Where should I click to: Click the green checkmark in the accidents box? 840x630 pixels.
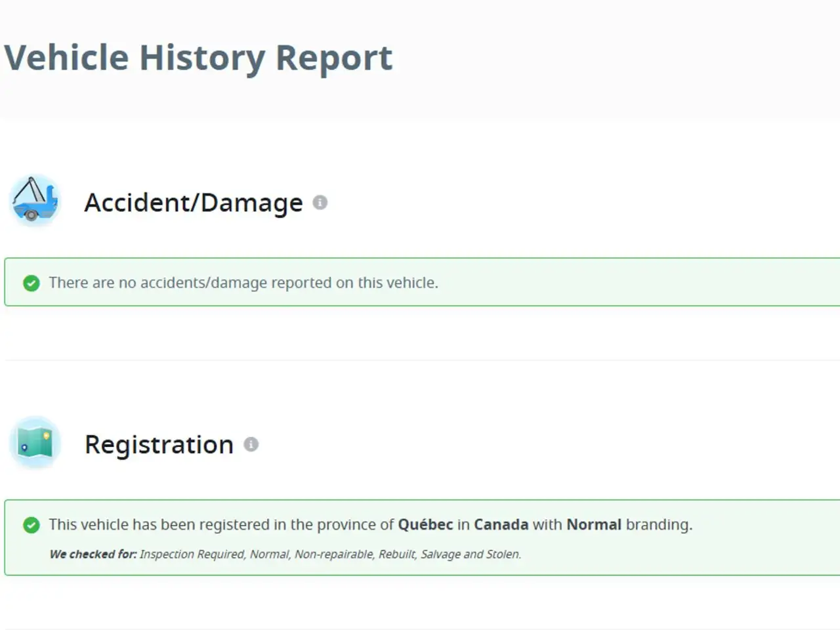point(31,283)
